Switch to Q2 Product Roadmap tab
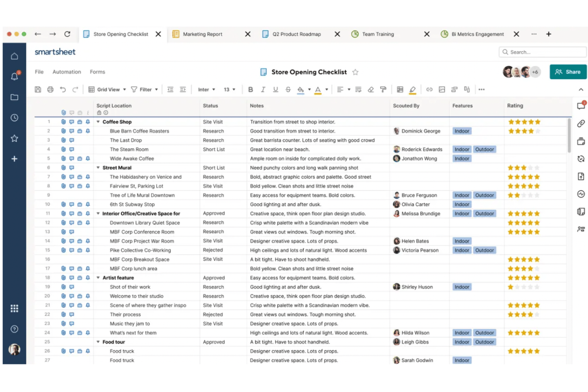588x392 pixels. tap(296, 34)
